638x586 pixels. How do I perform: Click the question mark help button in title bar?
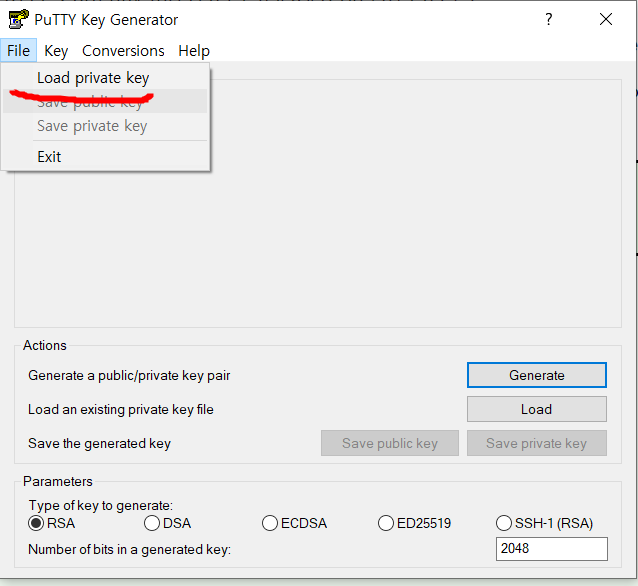click(x=549, y=19)
